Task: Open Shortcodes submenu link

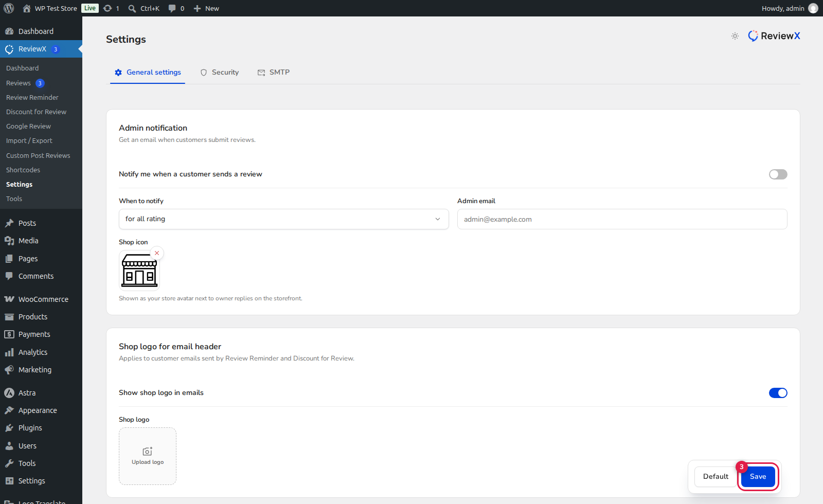Action: (23, 170)
